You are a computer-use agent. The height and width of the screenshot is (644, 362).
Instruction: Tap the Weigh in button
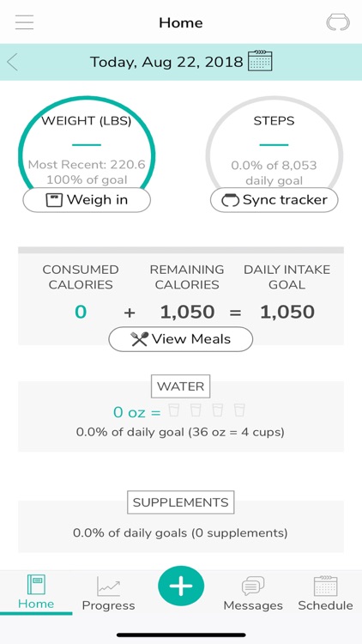pos(87,200)
